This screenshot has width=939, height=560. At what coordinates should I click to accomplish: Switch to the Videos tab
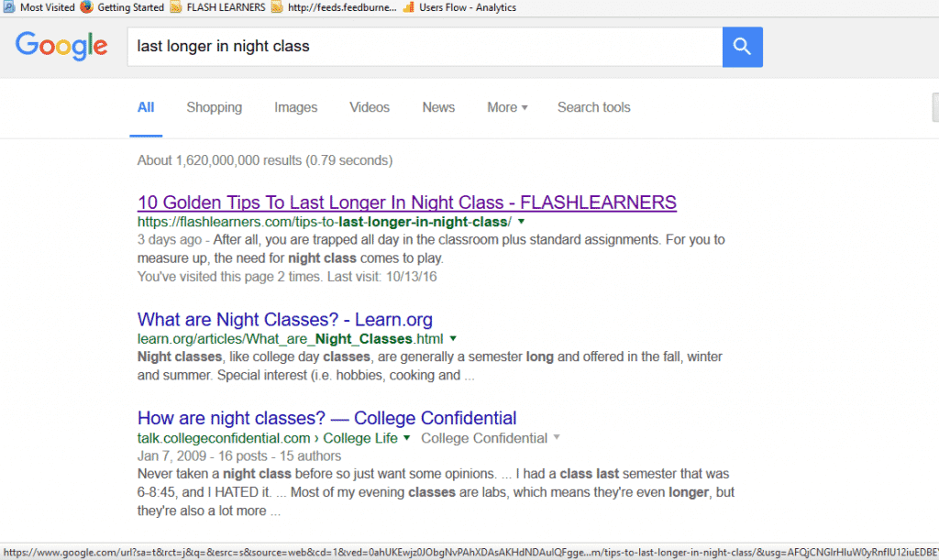(370, 108)
